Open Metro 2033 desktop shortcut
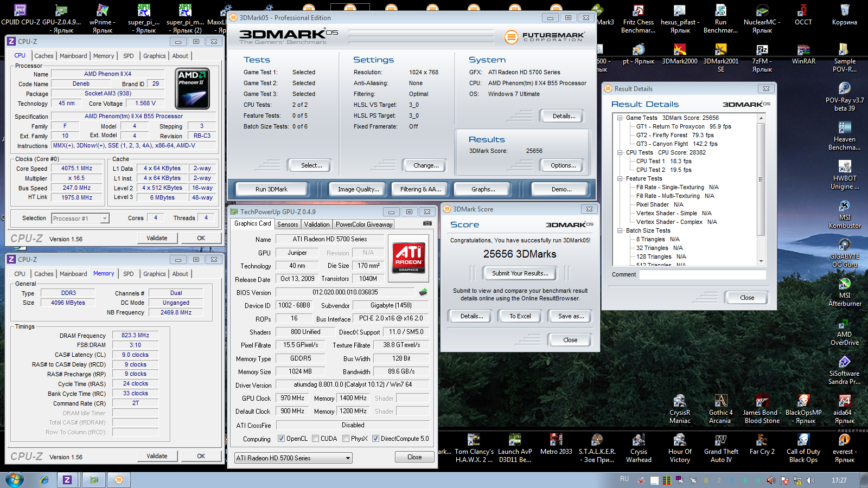 pyautogui.click(x=556, y=445)
